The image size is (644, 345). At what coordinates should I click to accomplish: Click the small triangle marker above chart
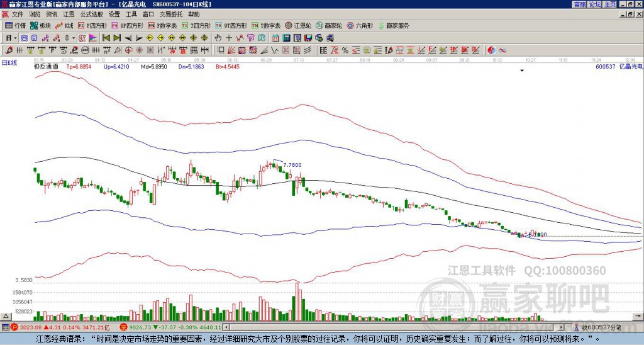tap(521, 71)
